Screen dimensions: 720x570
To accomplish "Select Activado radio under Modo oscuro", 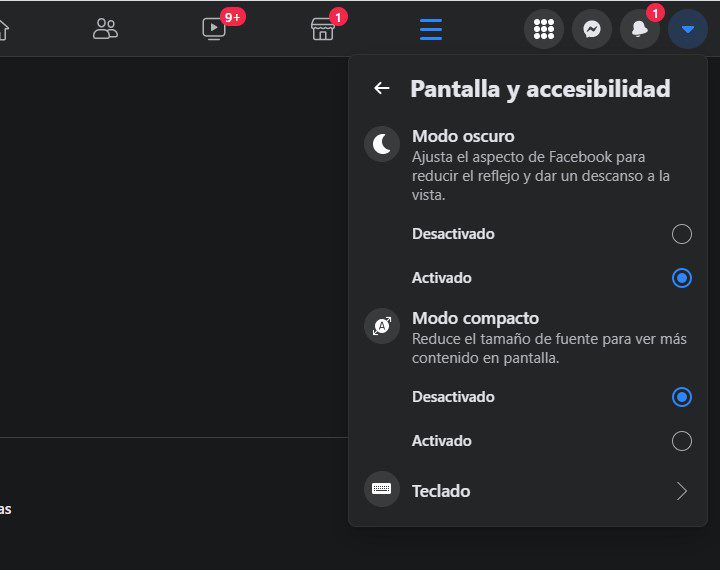I will tap(682, 278).
